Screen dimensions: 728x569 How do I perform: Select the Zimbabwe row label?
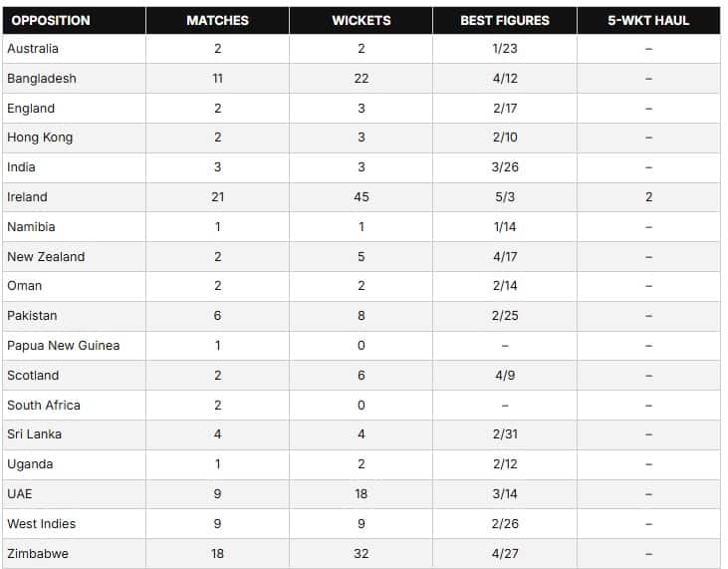pos(38,554)
